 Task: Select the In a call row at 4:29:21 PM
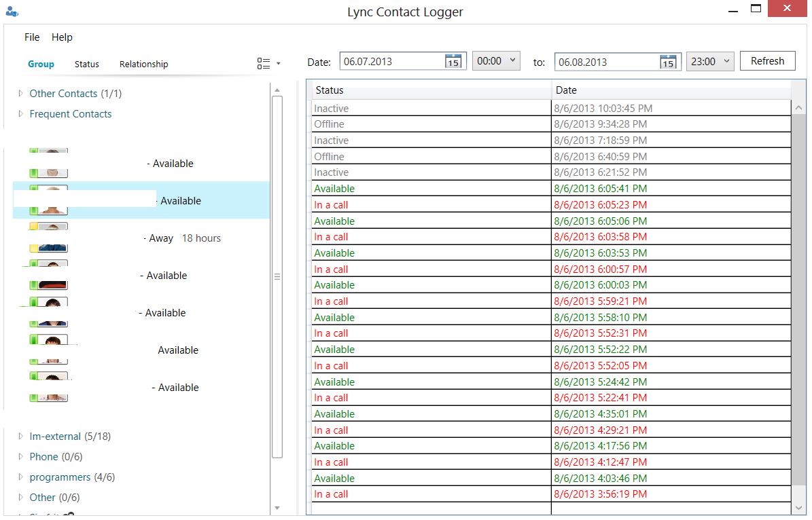[551, 430]
